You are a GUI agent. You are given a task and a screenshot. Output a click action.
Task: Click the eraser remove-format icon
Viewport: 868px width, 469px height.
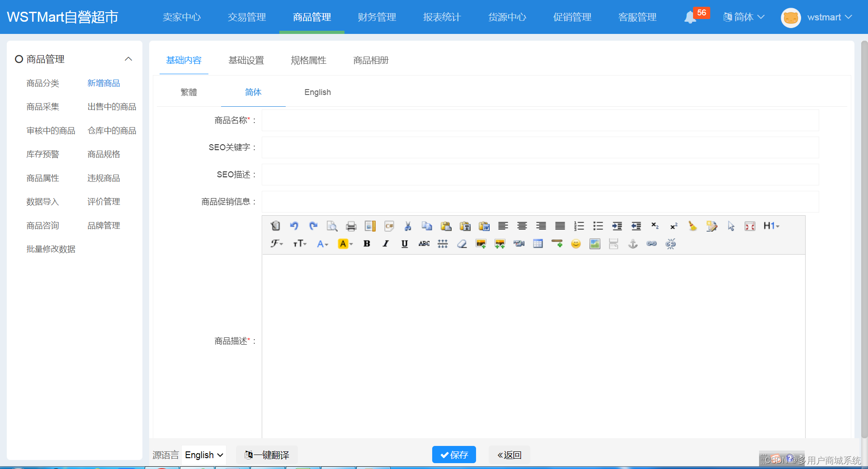(x=462, y=244)
